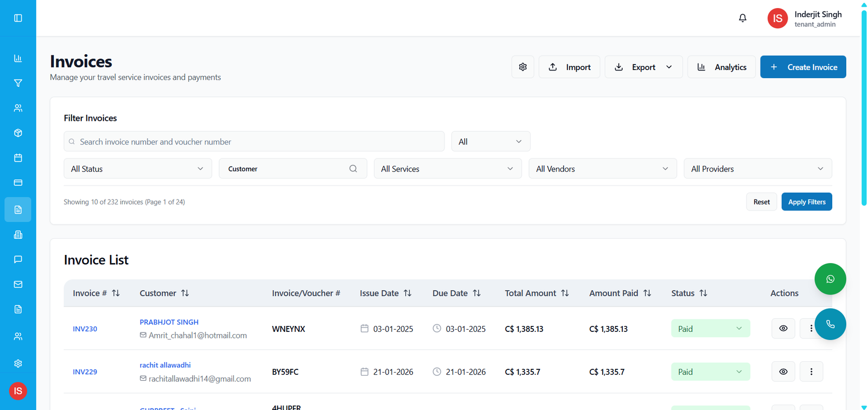Screen dimensions: 868x410
Task: Open the Analytics view
Action: 721,67
